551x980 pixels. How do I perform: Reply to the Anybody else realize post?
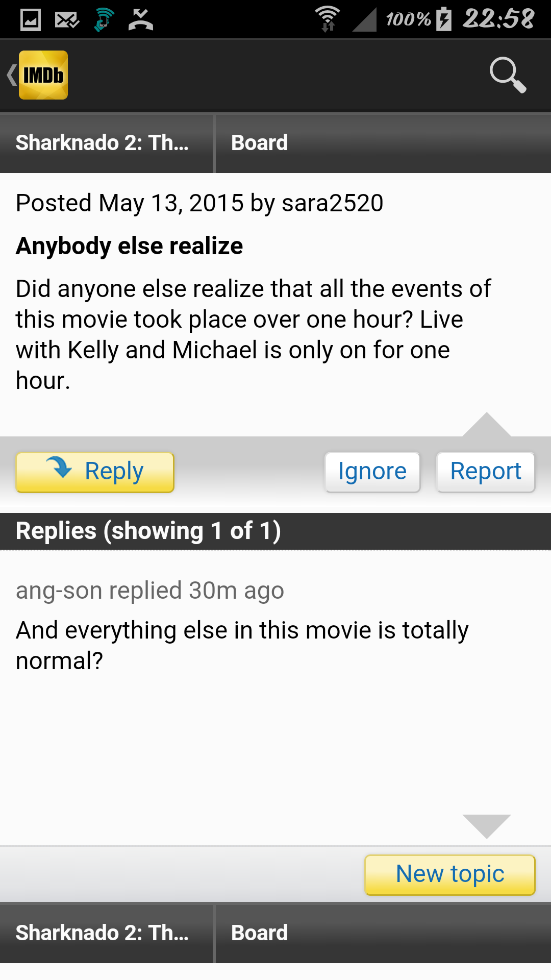[x=95, y=472]
